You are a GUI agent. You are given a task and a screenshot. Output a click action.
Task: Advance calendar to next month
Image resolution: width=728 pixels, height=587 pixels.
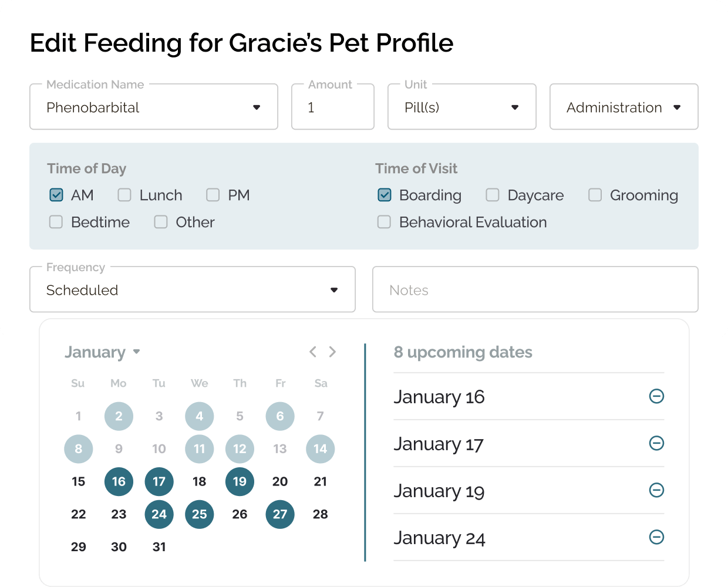pos(333,352)
